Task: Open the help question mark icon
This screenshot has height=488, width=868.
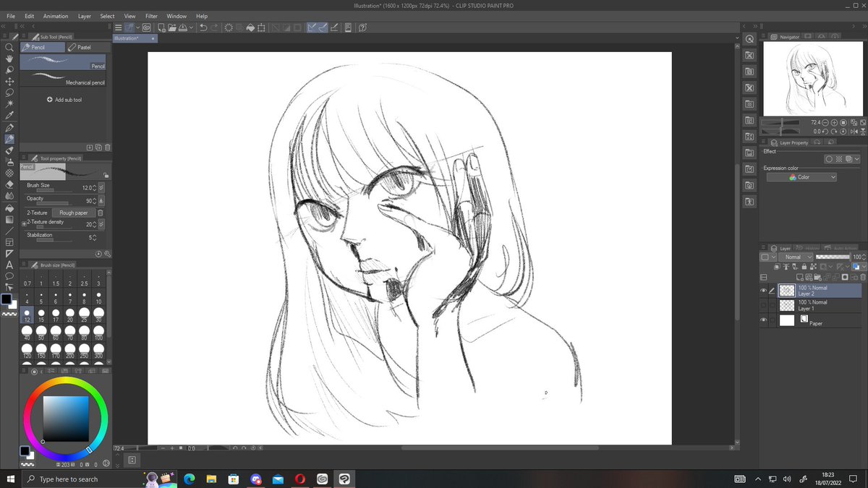Action: click(x=362, y=27)
